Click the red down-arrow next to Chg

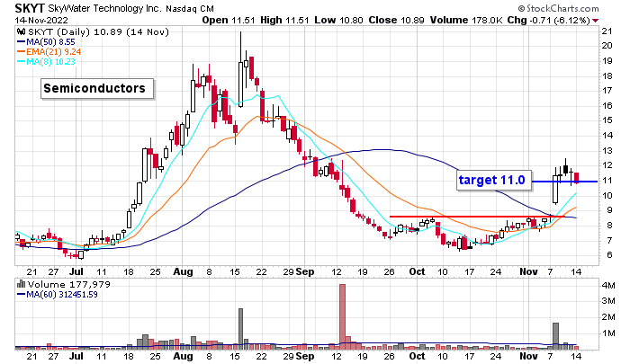(x=595, y=21)
